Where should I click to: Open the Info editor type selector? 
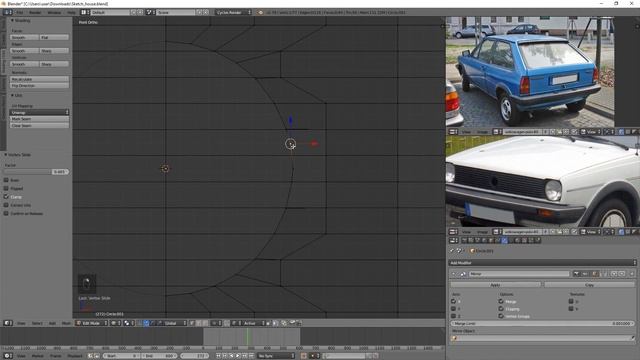[7, 12]
